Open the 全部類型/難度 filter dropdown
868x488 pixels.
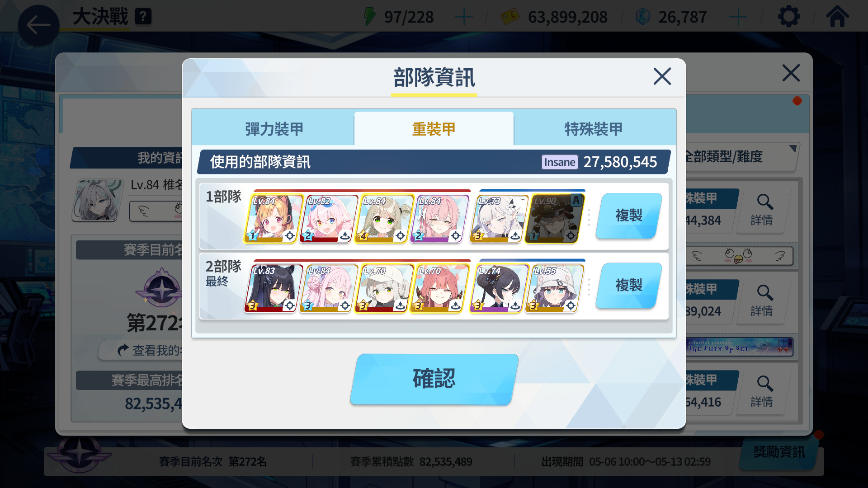point(741,157)
